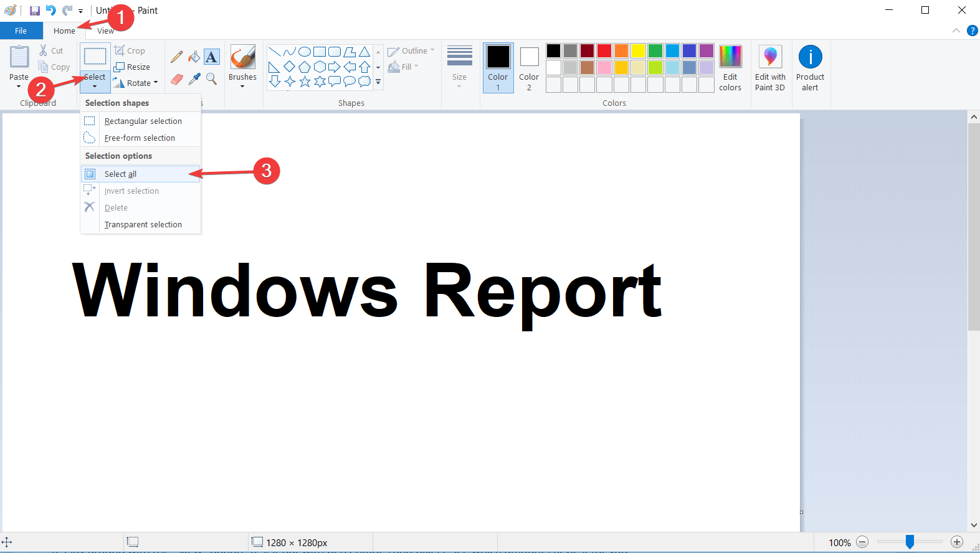
Task: Collapse the Select dropdown menu
Action: click(x=95, y=82)
